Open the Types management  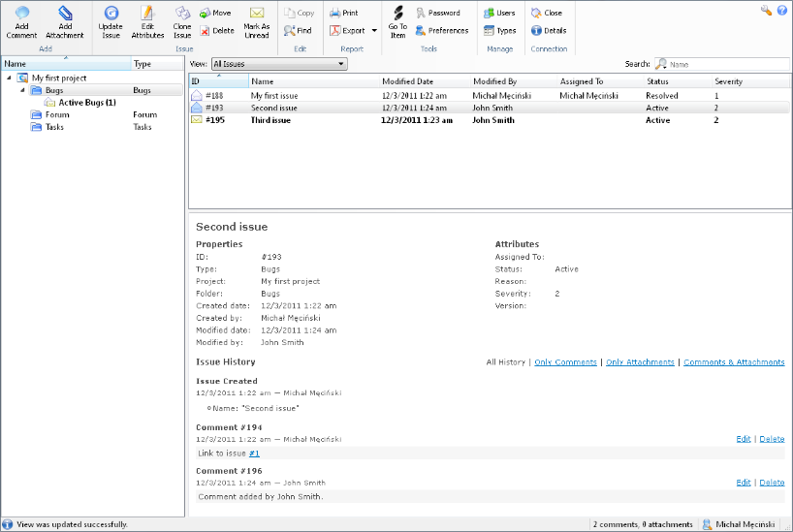pos(499,31)
